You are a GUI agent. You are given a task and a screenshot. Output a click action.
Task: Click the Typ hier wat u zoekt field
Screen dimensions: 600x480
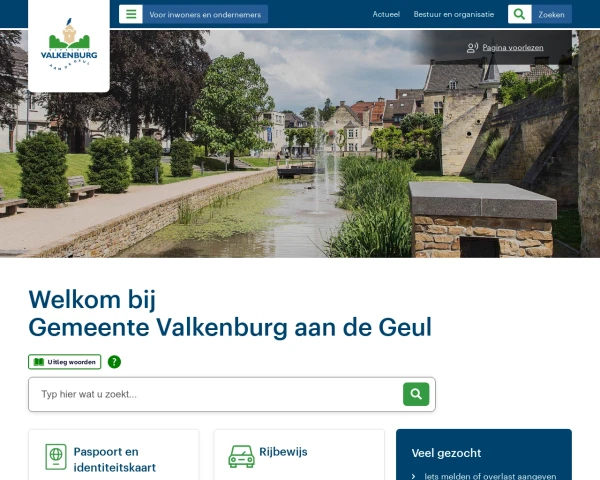pyautogui.click(x=220, y=394)
